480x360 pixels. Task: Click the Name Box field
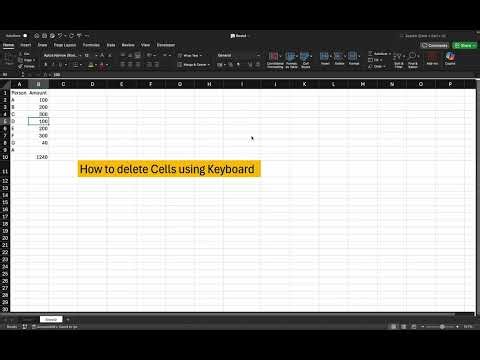click(x=10, y=75)
